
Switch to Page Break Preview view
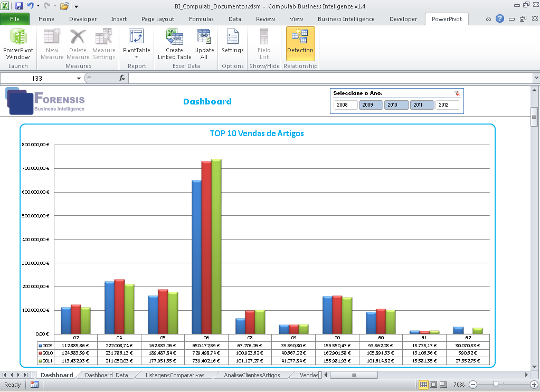click(443, 385)
